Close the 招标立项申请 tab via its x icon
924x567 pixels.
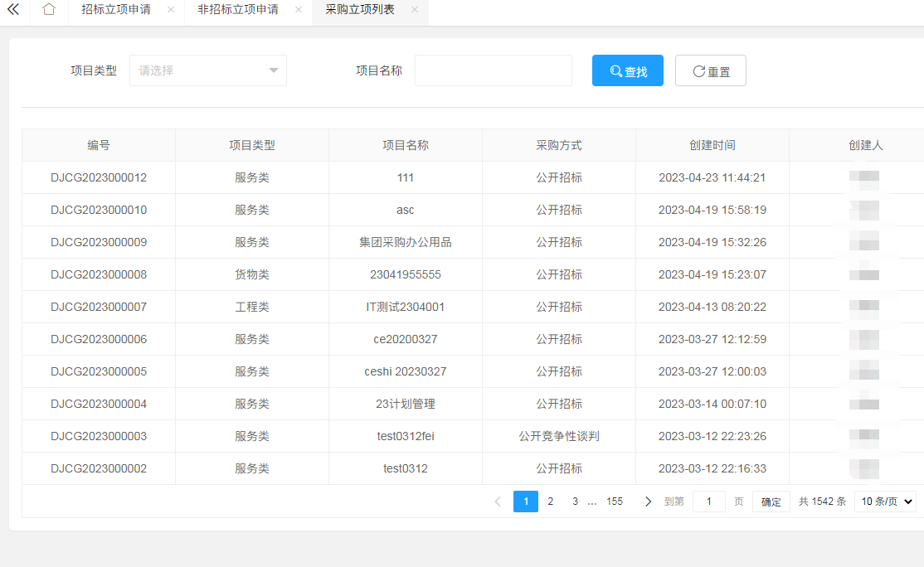(173, 12)
